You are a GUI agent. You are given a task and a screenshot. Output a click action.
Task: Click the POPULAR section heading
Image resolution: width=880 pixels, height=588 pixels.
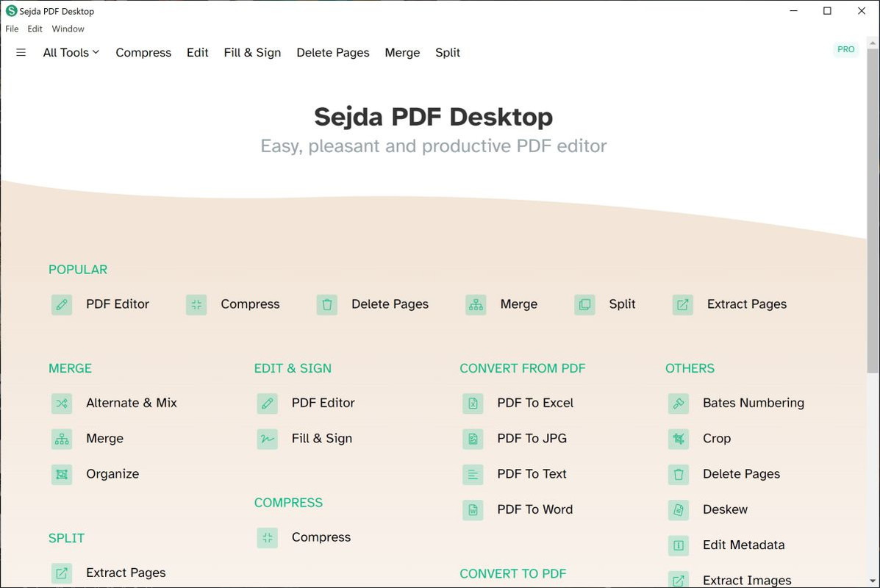(x=77, y=270)
